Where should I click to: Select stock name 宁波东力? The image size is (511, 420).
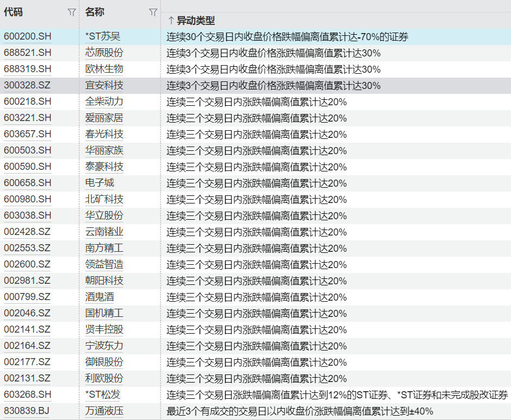104,346
